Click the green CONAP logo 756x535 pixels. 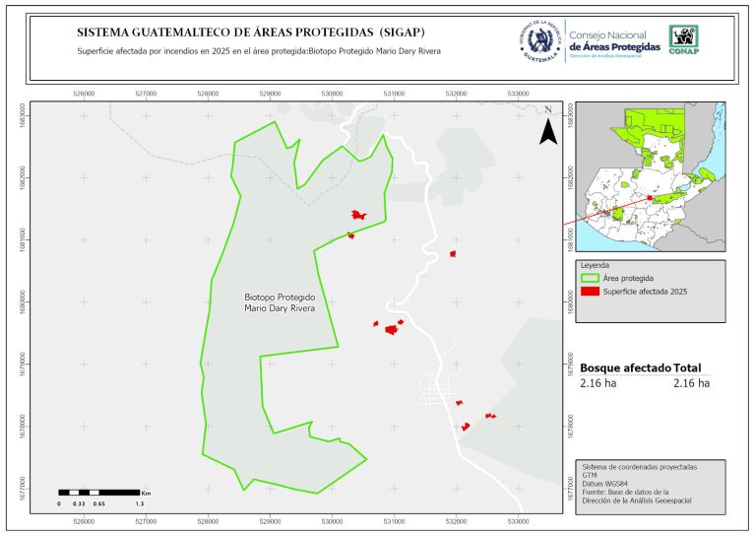685,40
